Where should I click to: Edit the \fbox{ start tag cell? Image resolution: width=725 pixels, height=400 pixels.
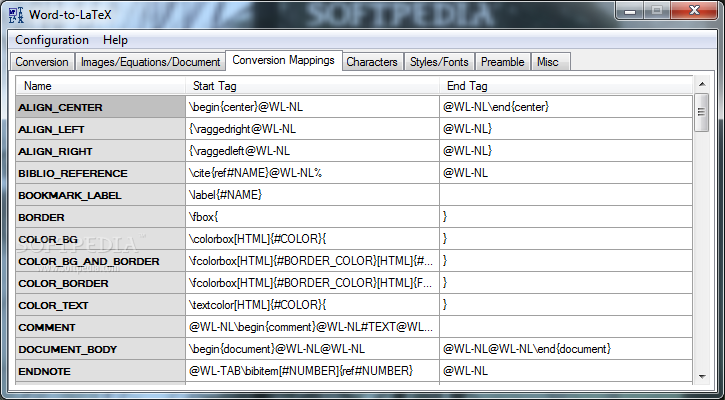point(313,217)
